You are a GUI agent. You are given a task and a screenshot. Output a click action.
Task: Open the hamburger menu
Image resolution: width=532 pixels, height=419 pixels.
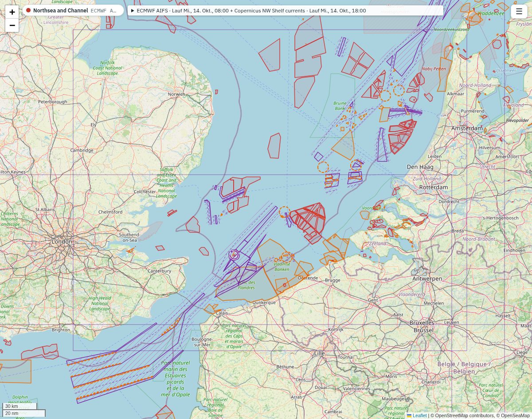pyautogui.click(x=519, y=12)
